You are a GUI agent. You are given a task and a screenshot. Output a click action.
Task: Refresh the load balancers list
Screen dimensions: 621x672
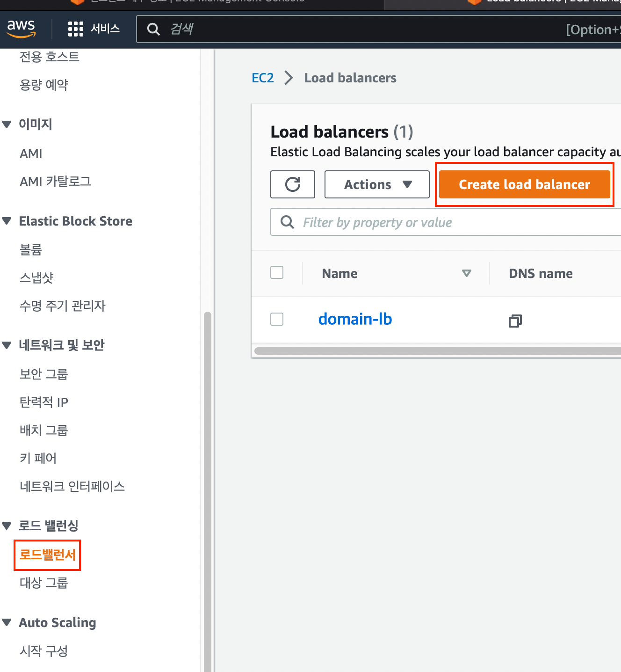[293, 184]
